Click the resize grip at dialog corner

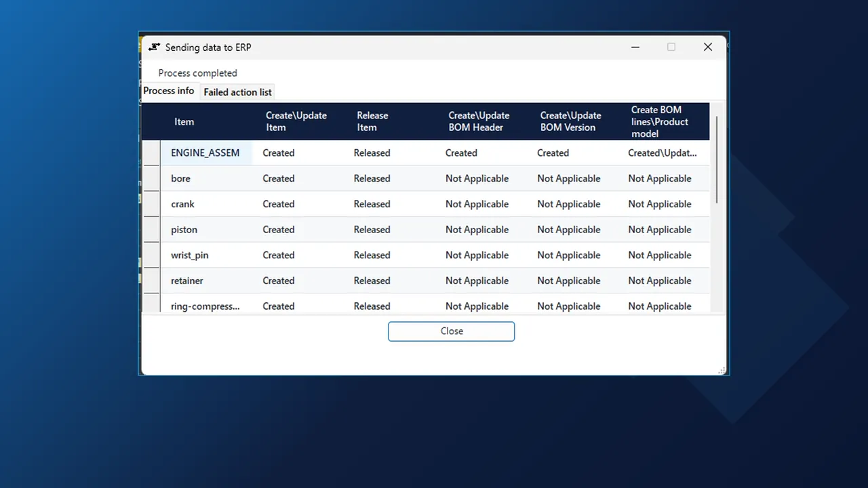coord(722,370)
